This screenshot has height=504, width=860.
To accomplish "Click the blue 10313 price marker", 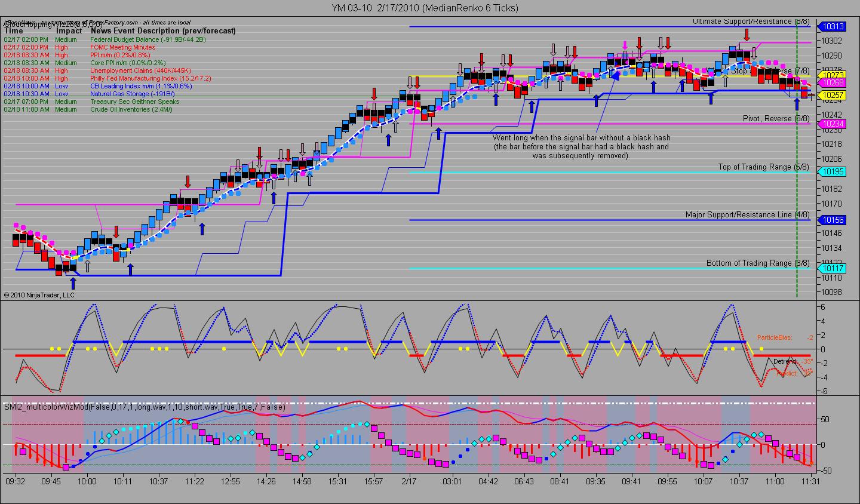I will point(832,26).
